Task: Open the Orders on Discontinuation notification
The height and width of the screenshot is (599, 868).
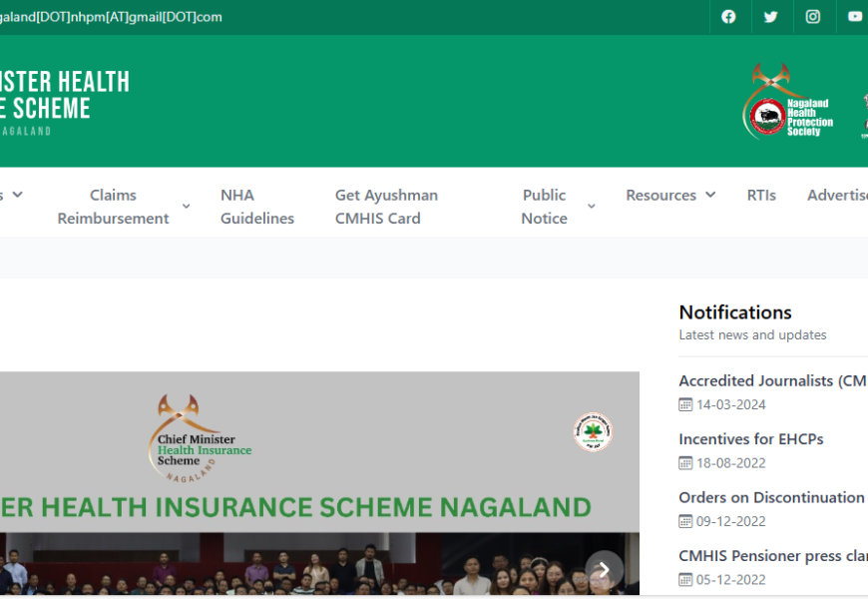Action: click(771, 497)
